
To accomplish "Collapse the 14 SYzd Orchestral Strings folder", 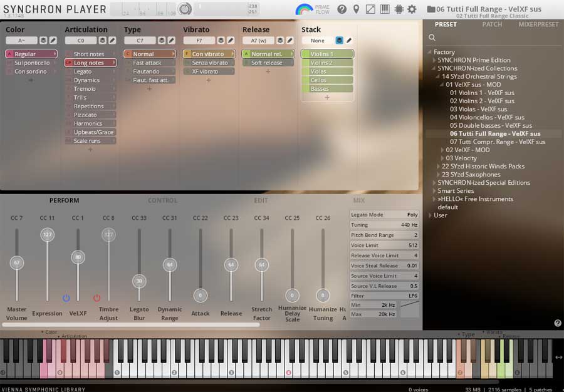I will (438, 76).
